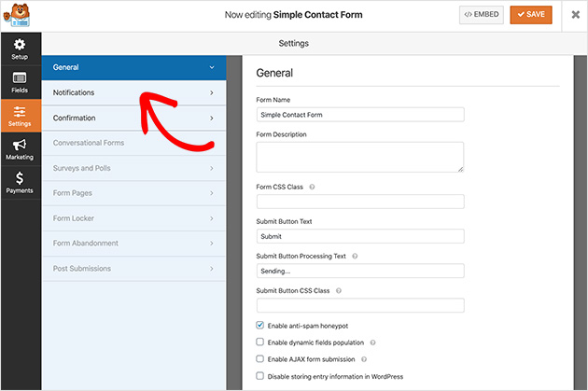This screenshot has width=588, height=391.
Task: Open the Setup gear panel
Action: pos(20,49)
